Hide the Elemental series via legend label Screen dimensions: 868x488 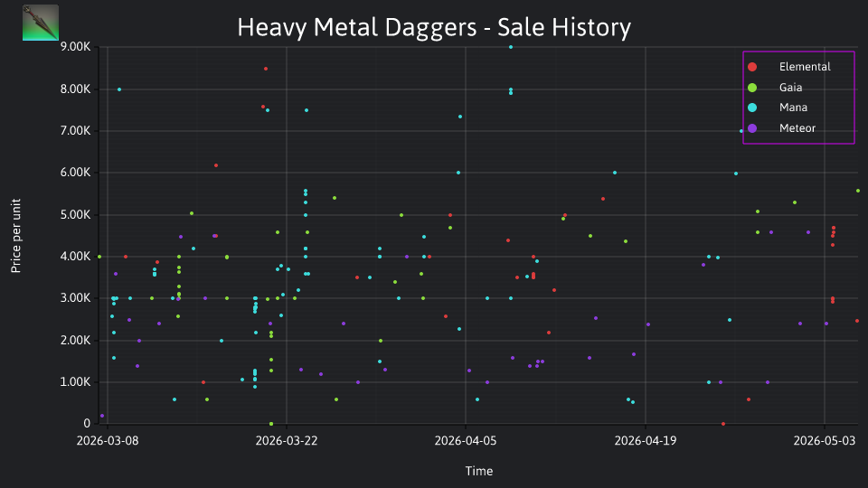tap(805, 67)
